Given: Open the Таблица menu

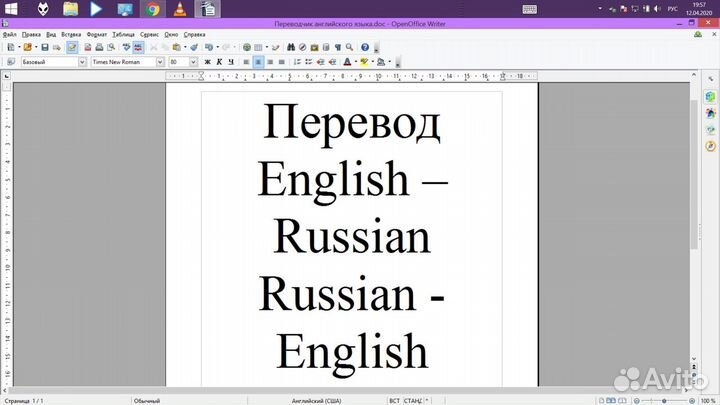Looking at the screenshot, I should pos(123,34).
